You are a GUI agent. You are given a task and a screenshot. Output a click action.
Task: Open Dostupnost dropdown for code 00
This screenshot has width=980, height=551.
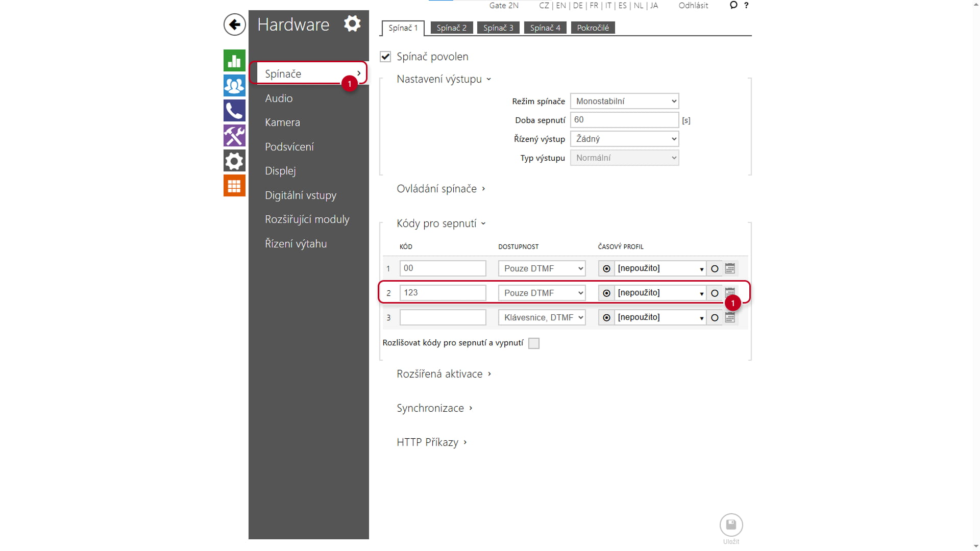pyautogui.click(x=542, y=268)
